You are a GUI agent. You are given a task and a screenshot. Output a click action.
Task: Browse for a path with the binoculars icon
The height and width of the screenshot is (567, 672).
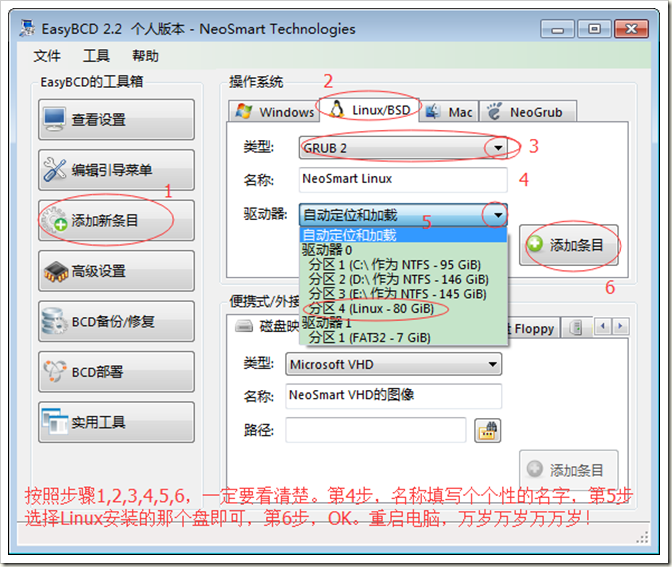coord(488,430)
